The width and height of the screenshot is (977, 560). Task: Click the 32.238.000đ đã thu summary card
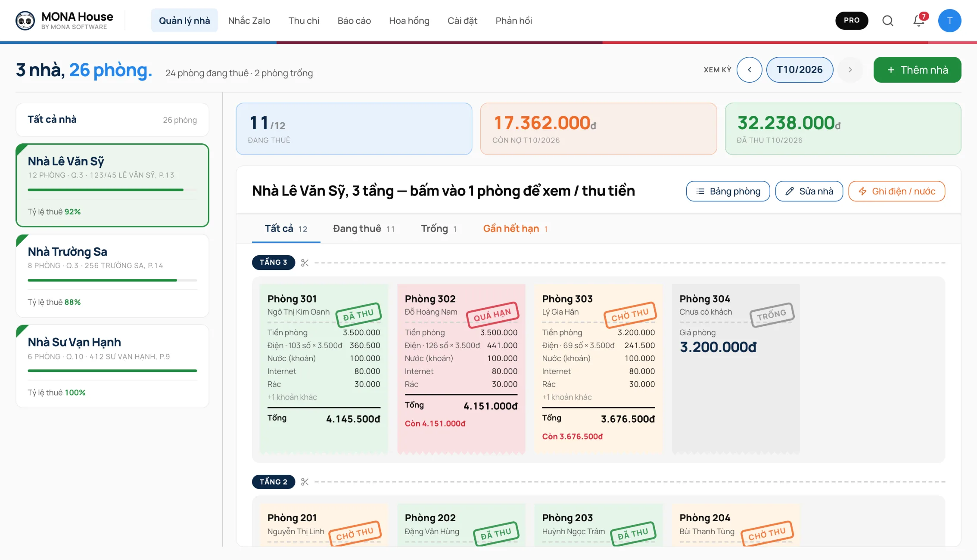coord(843,129)
